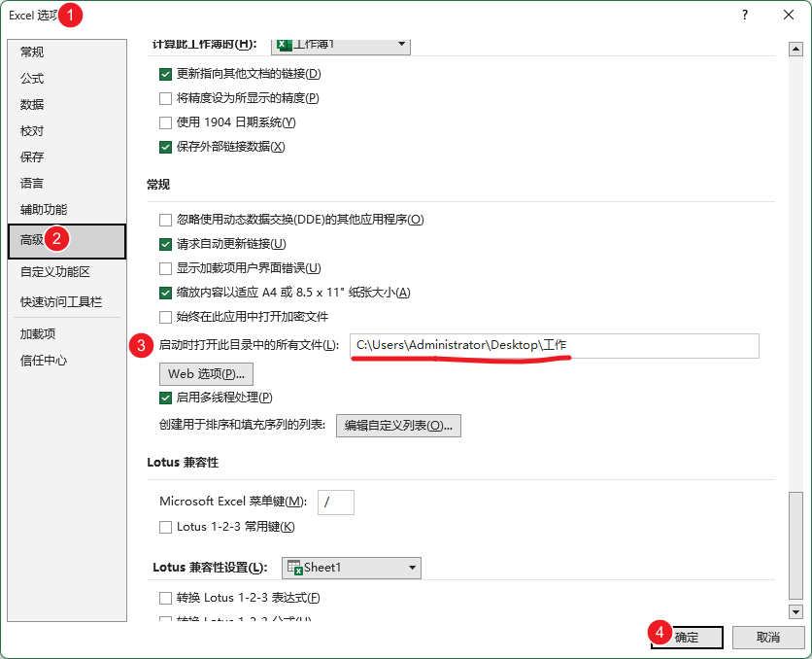Check 转换 Lotus 1-2-3 表达式 option
This screenshot has width=812, height=659.
[x=165, y=599]
